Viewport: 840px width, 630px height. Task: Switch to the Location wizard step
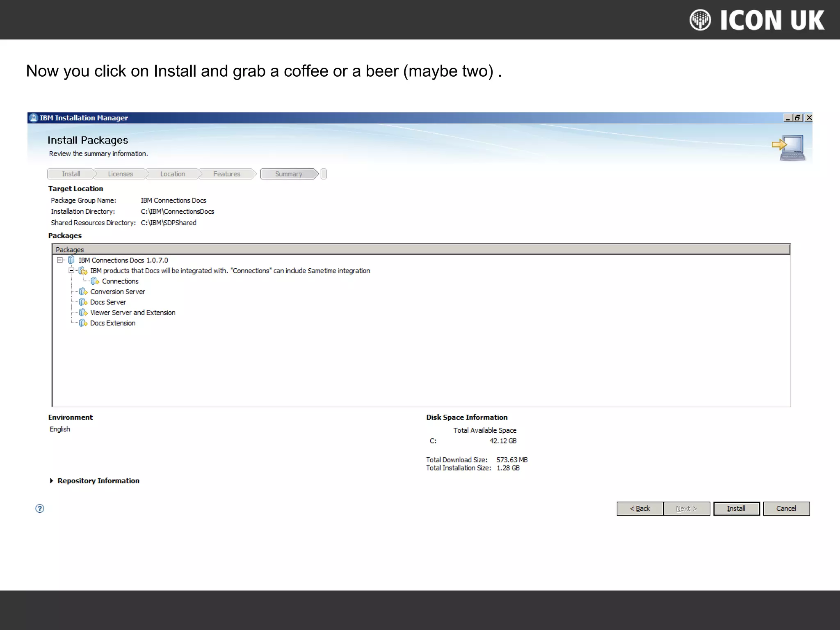[x=173, y=174]
